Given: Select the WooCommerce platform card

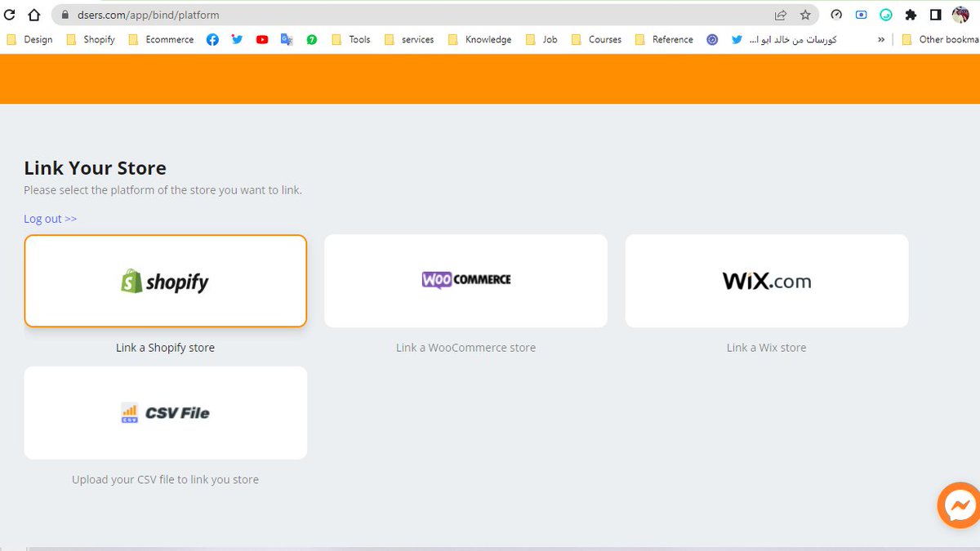Looking at the screenshot, I should pos(465,281).
